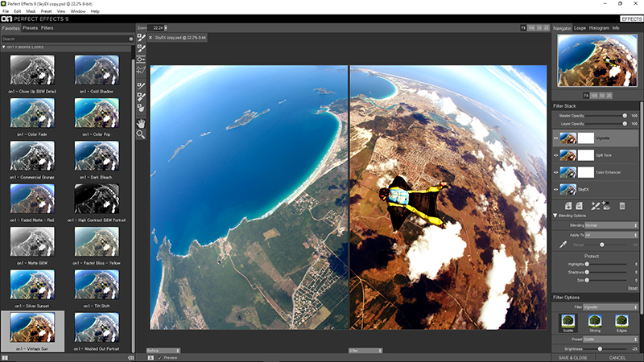
Task: Set Navigator zoom to 50
Action: pos(602,96)
